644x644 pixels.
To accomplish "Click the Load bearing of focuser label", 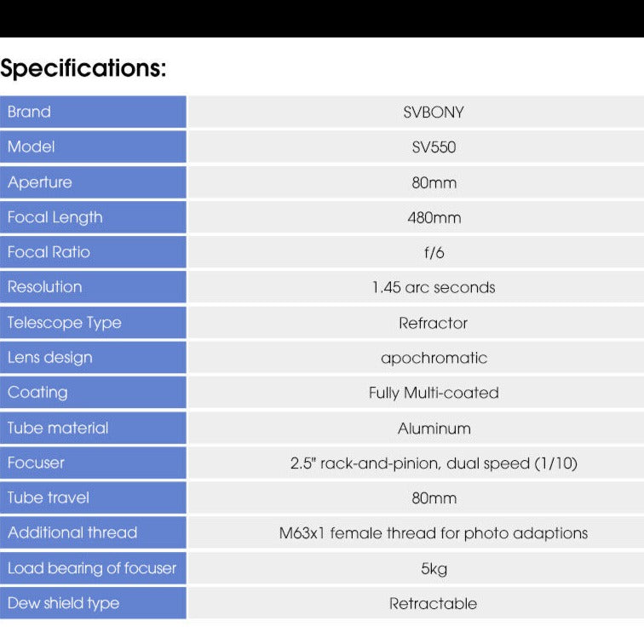I will coord(92,568).
